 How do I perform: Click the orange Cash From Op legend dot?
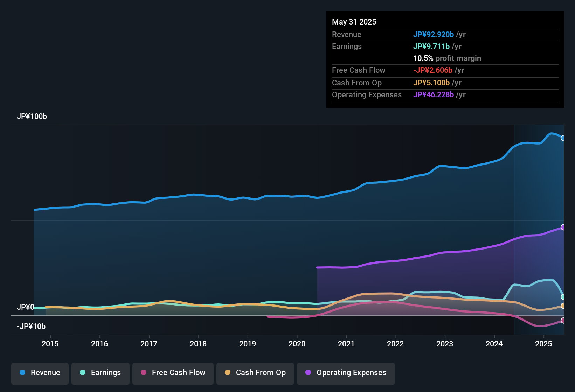pyautogui.click(x=228, y=373)
